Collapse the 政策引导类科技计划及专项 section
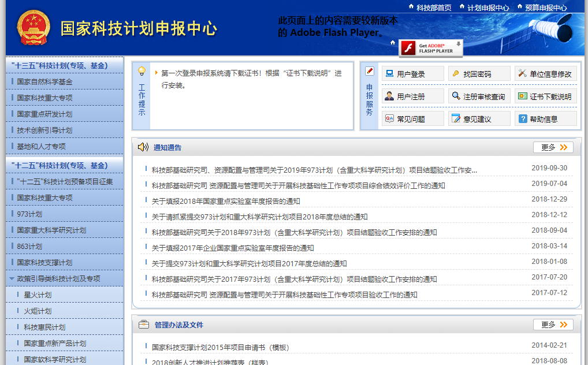 (x=12, y=280)
